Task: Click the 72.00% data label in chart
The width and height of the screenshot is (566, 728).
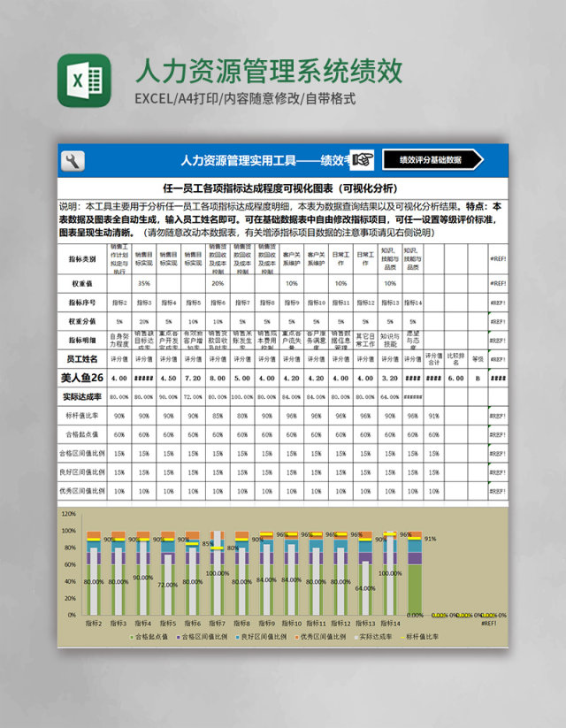Action: point(168,585)
